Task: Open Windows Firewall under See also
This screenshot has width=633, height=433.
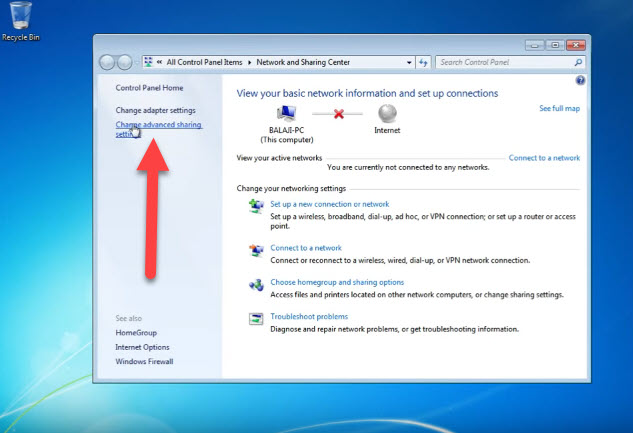Action: pyautogui.click(x=144, y=361)
